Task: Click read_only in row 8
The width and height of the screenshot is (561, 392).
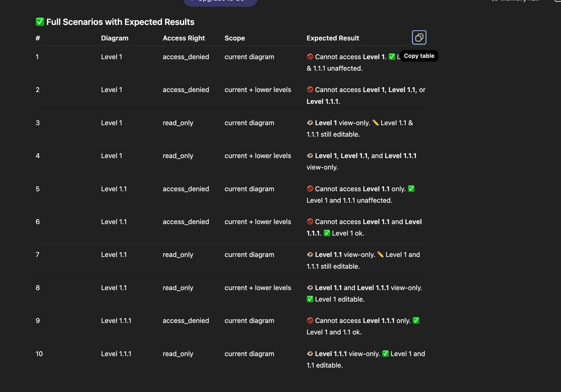Action: 178,288
